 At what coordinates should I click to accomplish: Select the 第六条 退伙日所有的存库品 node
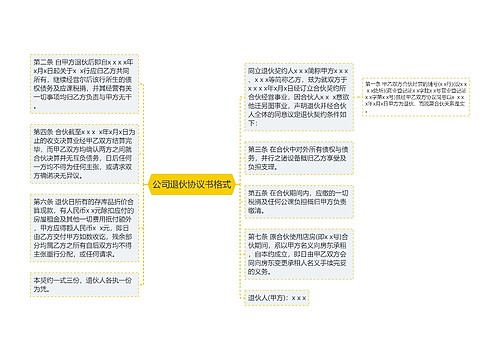(84, 228)
